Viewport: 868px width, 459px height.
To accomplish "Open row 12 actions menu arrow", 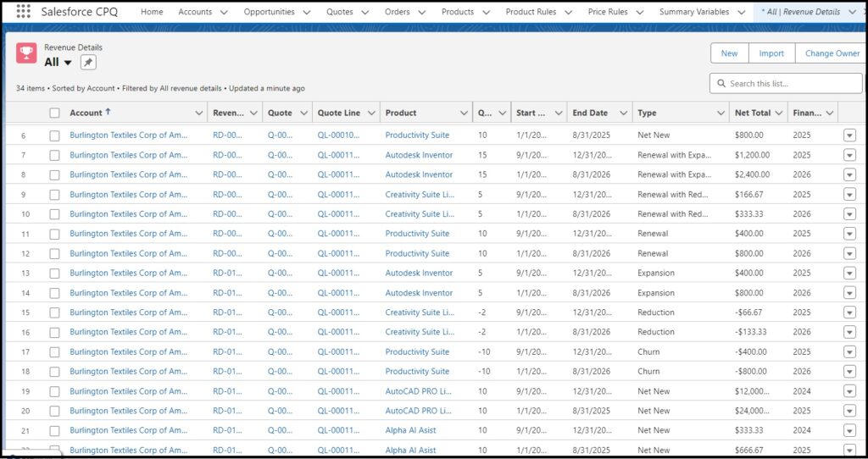I will 849,254.
